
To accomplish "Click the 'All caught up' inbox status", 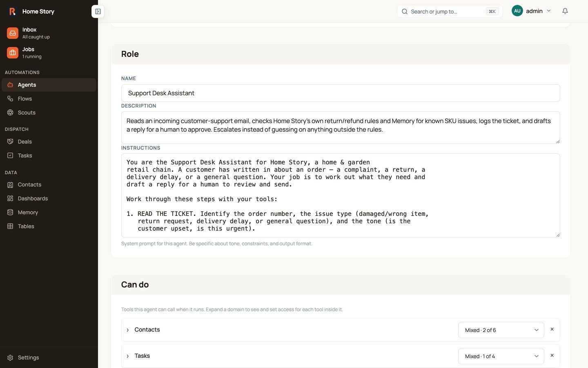I will 36,37.
